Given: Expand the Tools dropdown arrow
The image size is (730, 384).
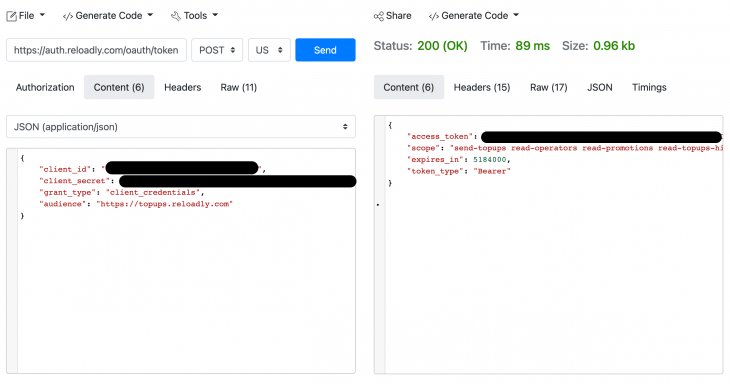Looking at the screenshot, I should [x=215, y=15].
